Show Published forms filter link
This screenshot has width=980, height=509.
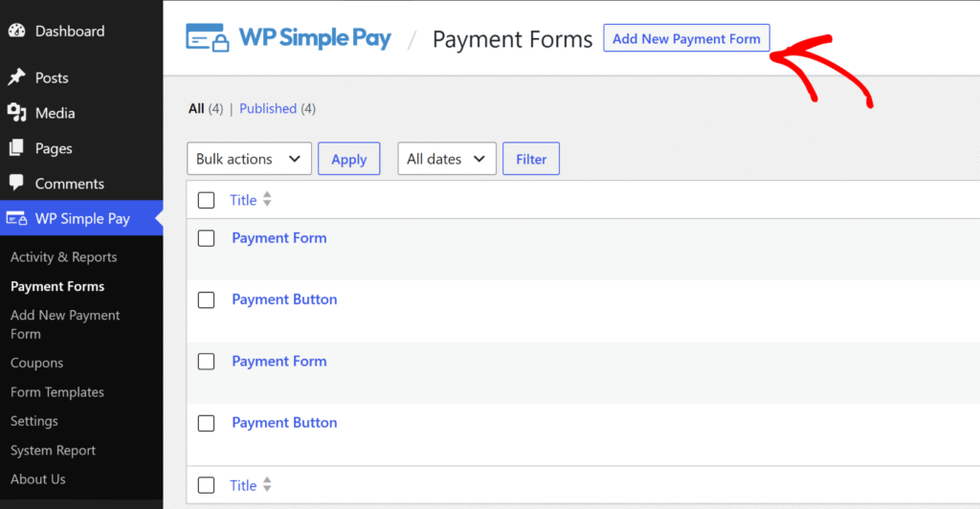point(268,109)
